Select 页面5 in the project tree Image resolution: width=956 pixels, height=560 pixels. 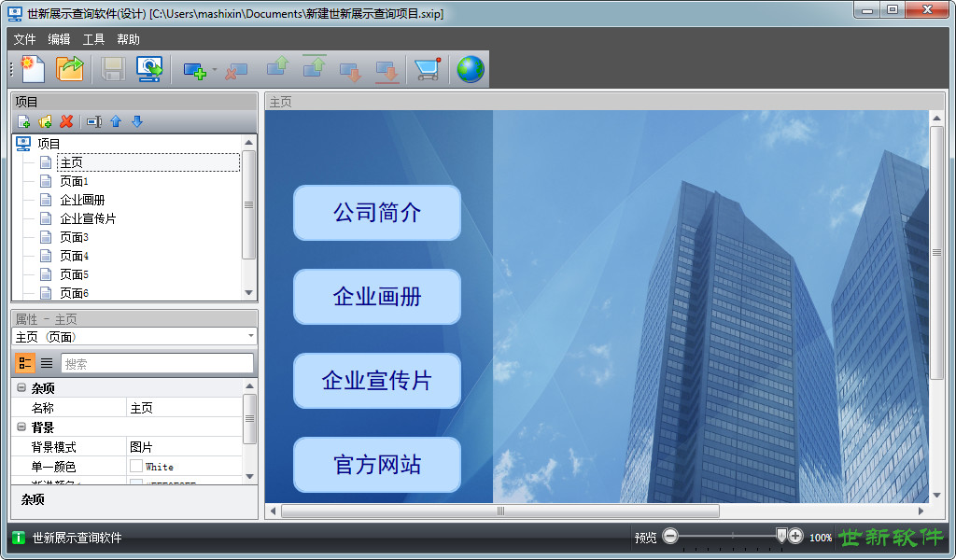tap(74, 274)
